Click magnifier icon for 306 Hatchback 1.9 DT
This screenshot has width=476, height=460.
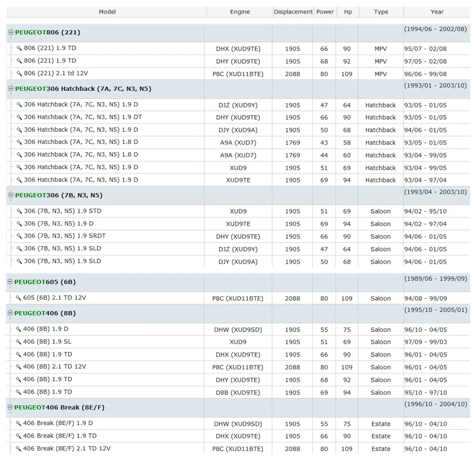[19, 117]
